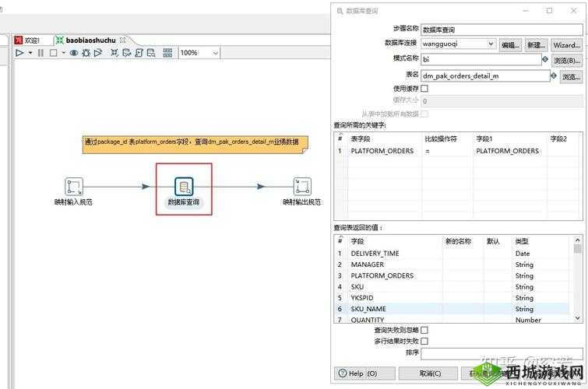Click the Preview eye icon in toolbar
This screenshot has height=389, width=588.
click(x=75, y=53)
